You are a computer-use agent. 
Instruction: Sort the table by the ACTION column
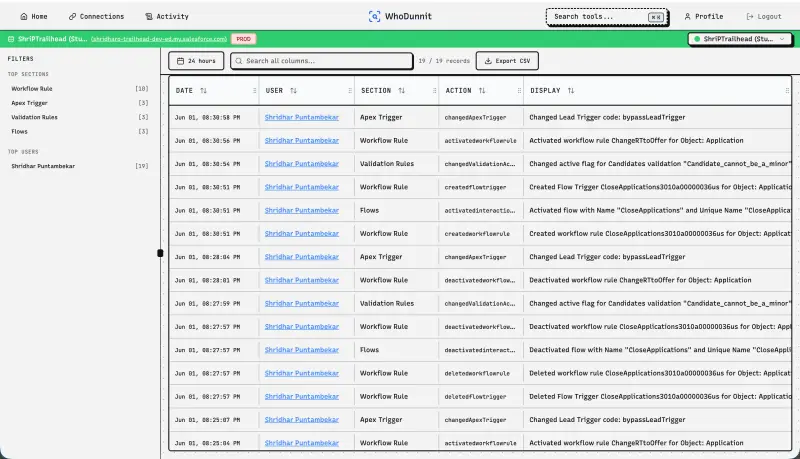point(482,91)
